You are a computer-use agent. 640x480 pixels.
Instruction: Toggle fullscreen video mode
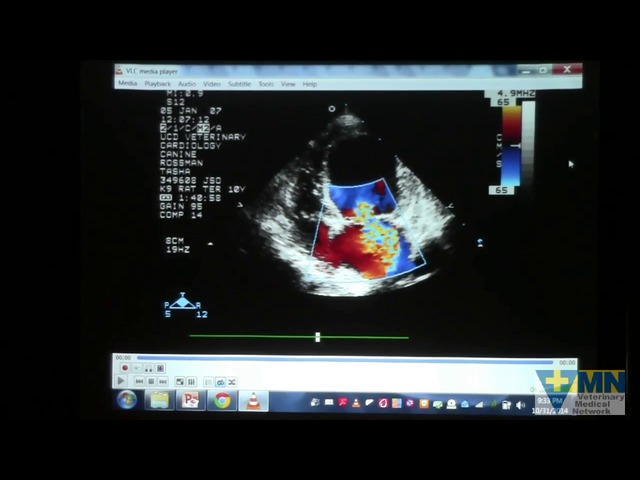pyautogui.click(x=179, y=381)
